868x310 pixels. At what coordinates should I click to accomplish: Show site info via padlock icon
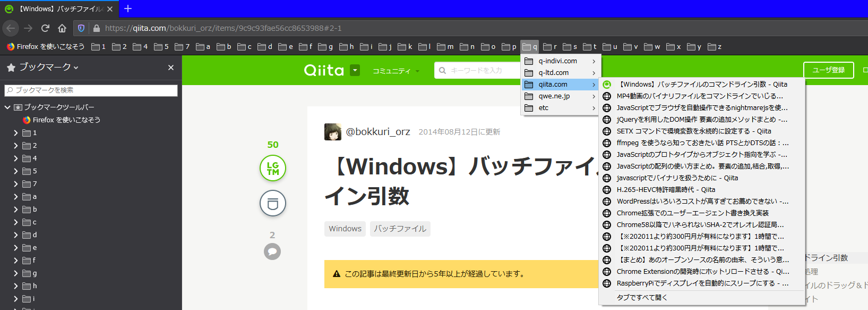(96, 28)
